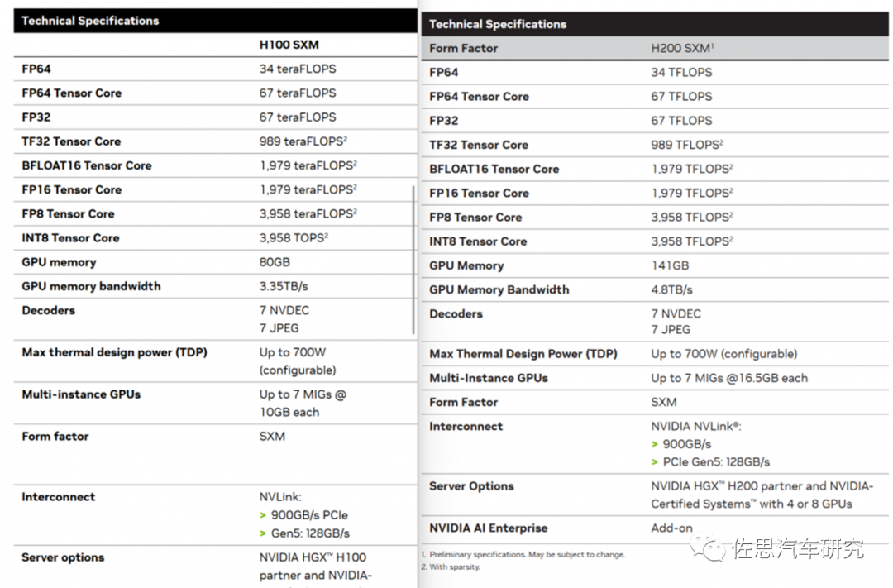The width and height of the screenshot is (893, 588).
Task: Select the "H100 SXM" column header
Action: pyautogui.click(x=289, y=45)
